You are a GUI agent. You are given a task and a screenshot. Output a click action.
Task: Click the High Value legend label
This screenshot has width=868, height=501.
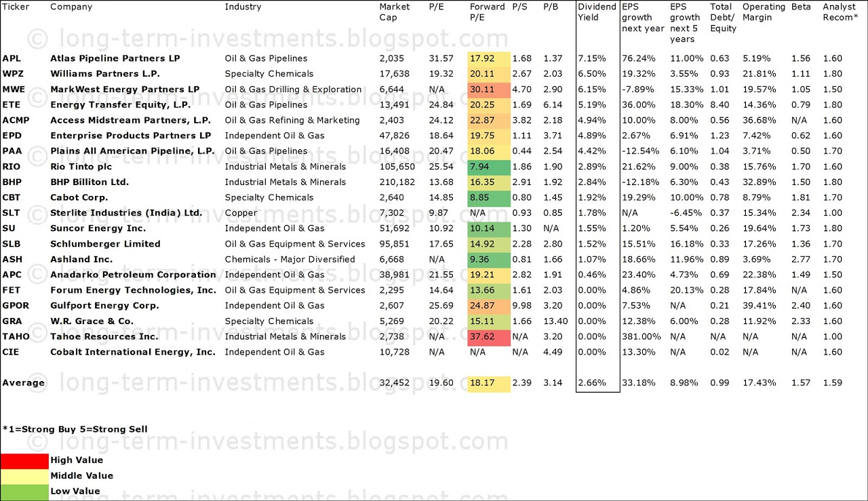point(77,460)
